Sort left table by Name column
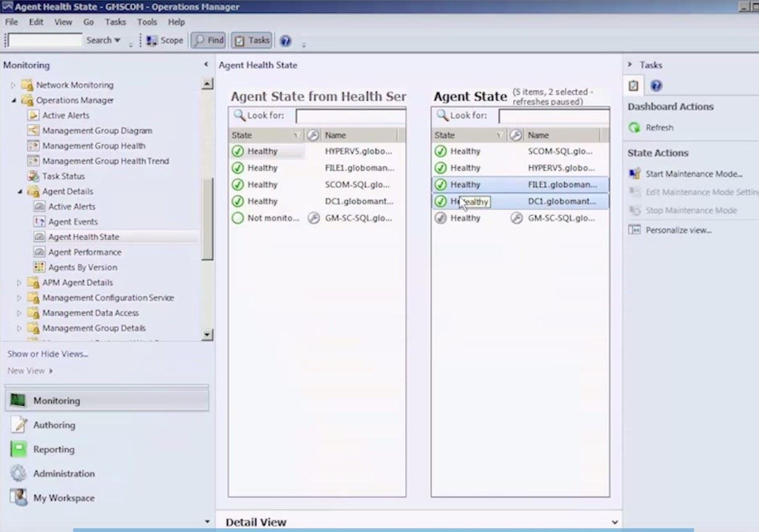Viewport: 759px width, 532px height. coord(359,135)
